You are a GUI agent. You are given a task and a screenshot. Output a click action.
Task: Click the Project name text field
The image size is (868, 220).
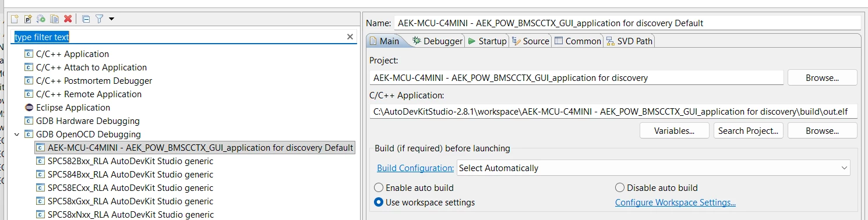coord(577,77)
